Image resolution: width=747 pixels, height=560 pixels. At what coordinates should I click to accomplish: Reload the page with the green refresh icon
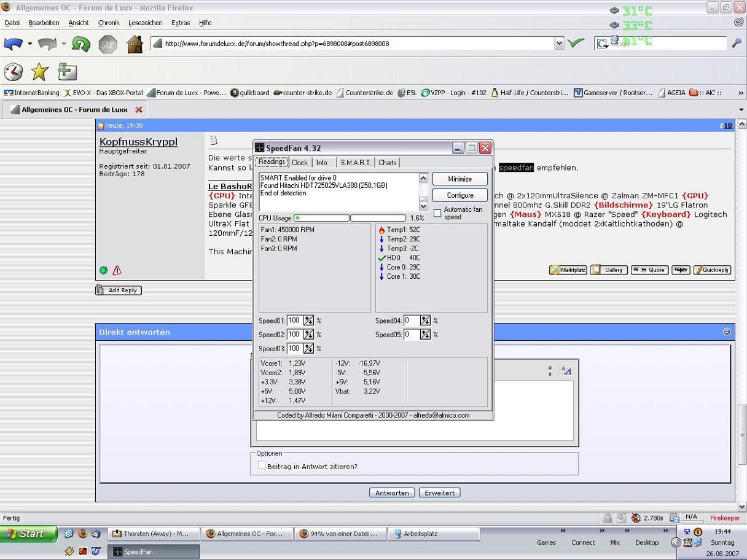(81, 44)
